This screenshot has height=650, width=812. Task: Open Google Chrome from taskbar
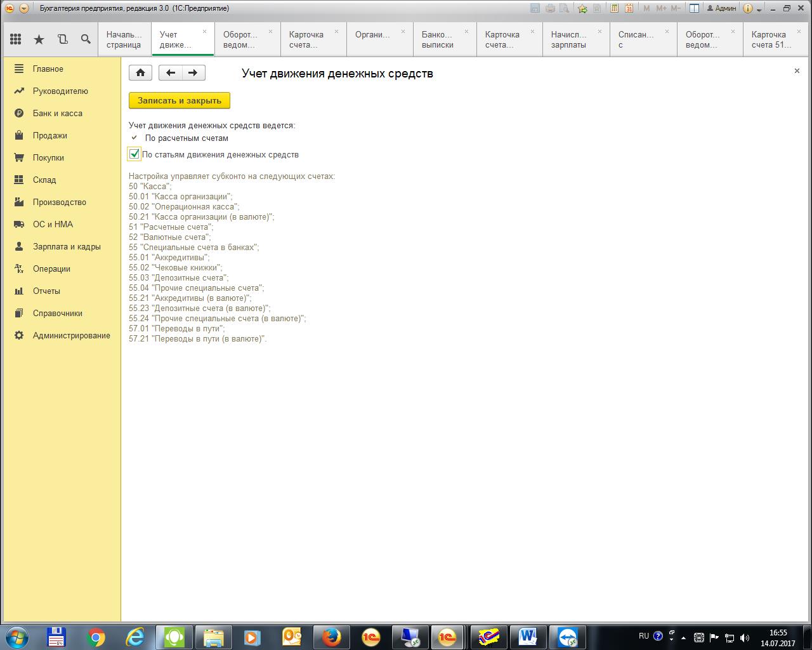tap(96, 637)
